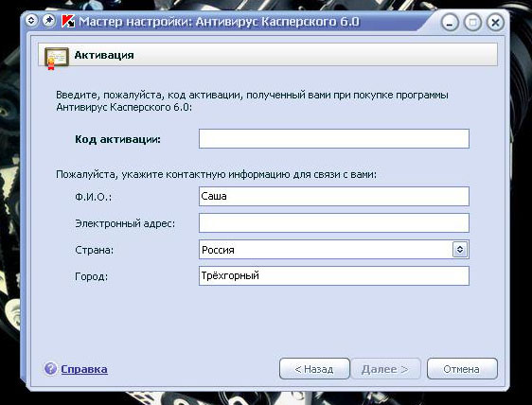This screenshot has width=532, height=405.
Task: Close the Мастер настройки window
Action: point(495,23)
